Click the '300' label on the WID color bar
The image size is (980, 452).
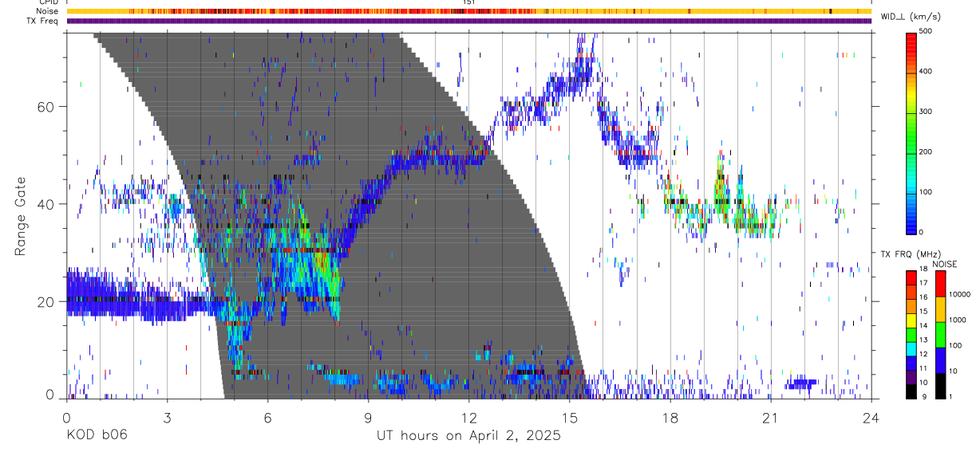(x=926, y=112)
